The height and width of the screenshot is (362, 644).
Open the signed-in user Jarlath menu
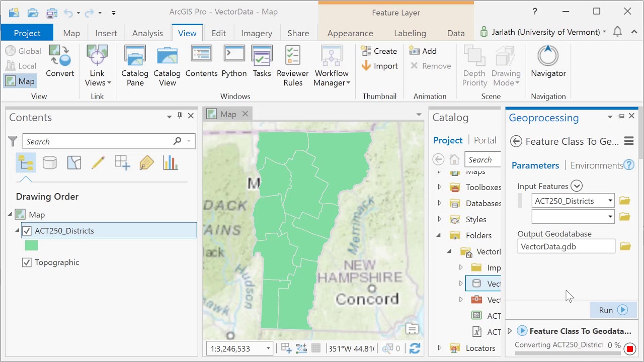click(x=543, y=32)
